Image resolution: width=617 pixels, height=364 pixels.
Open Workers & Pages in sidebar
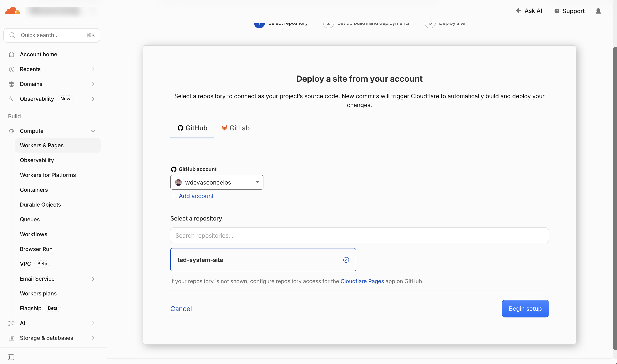[58, 145]
